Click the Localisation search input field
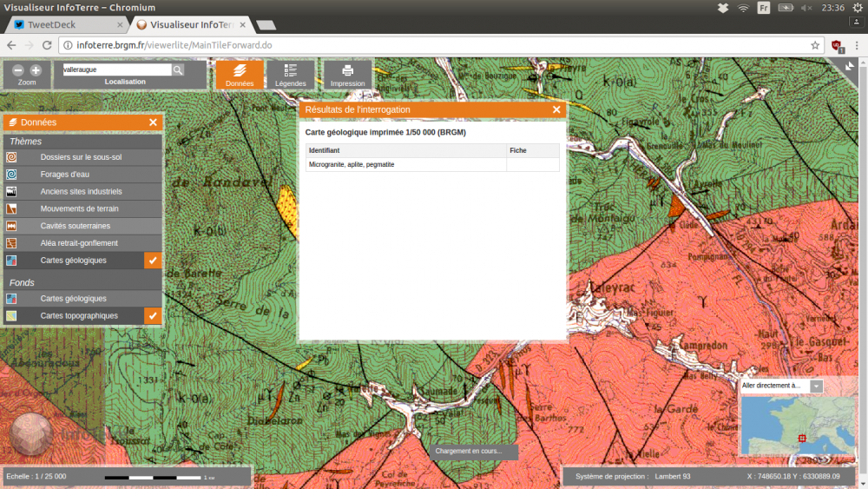Image resolution: width=868 pixels, height=489 pixels. pyautogui.click(x=116, y=69)
